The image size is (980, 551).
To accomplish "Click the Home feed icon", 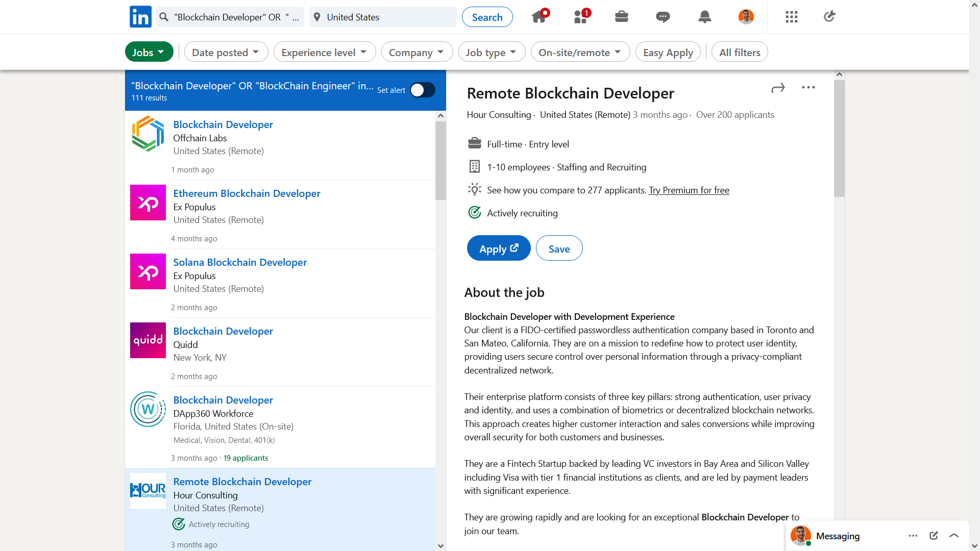I will click(x=538, y=17).
